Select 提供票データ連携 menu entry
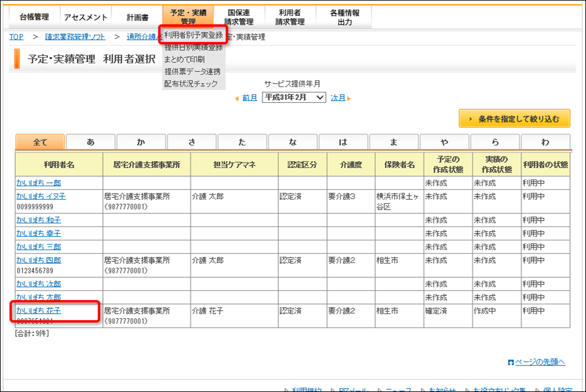The height and width of the screenshot is (392, 586). pyautogui.click(x=192, y=71)
